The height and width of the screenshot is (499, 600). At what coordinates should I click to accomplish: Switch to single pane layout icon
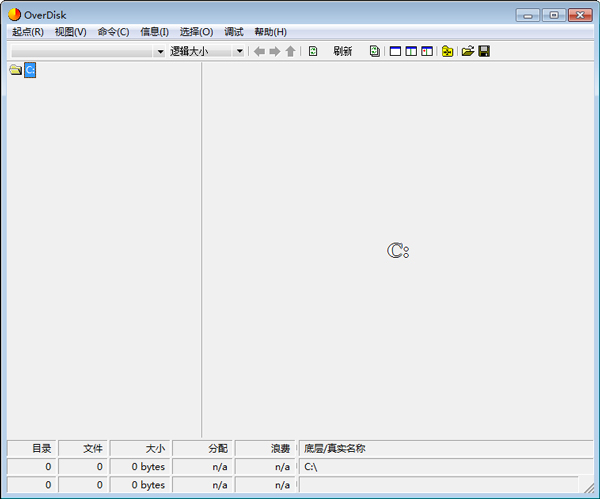tap(395, 51)
